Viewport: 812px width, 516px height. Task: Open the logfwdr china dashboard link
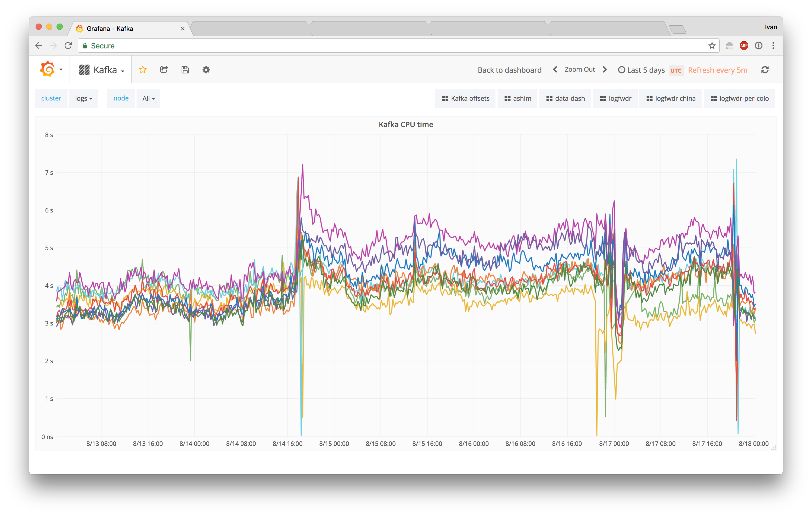tap(670, 98)
